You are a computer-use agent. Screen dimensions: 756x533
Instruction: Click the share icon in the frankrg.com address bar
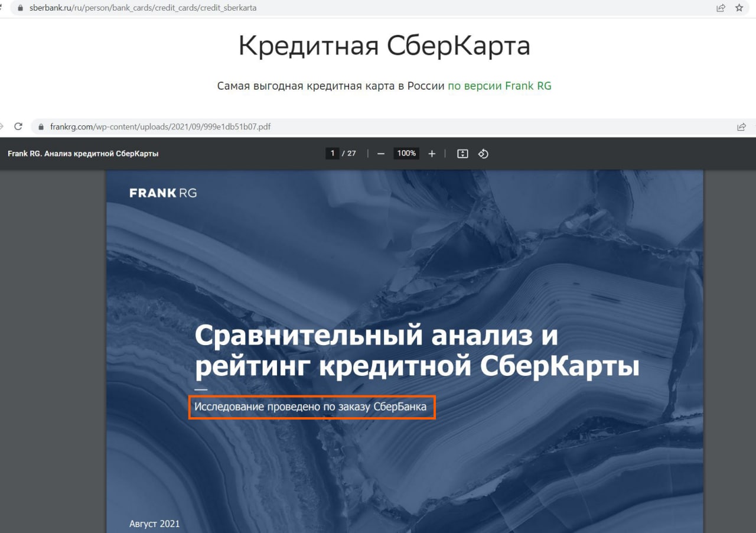click(x=742, y=127)
